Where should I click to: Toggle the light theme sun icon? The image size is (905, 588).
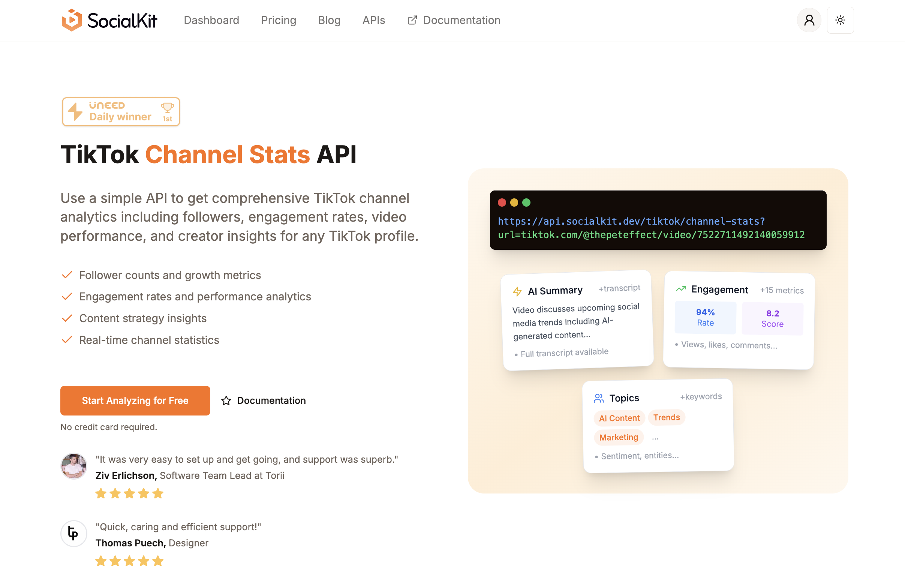(841, 20)
